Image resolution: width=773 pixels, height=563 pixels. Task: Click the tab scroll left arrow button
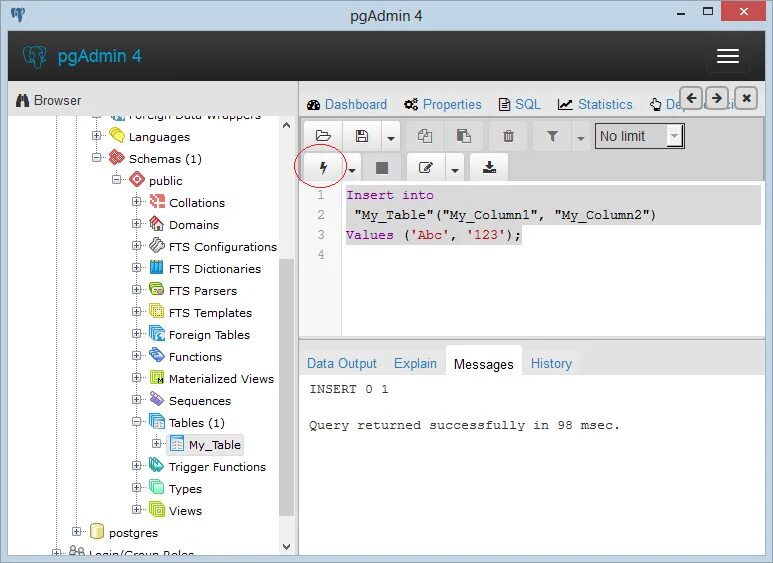691,98
